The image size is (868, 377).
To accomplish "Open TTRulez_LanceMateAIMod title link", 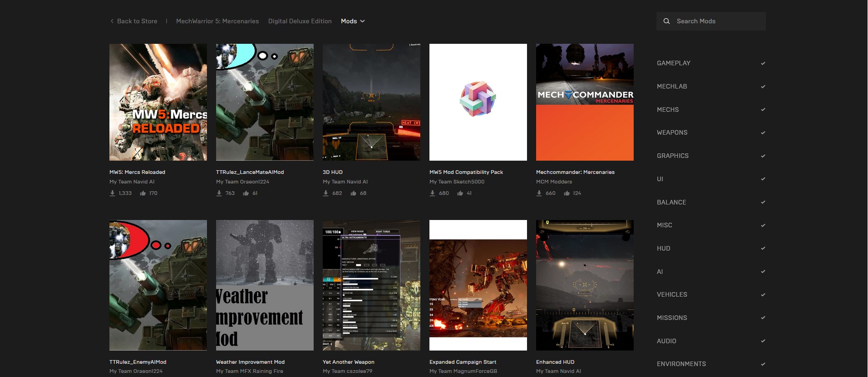I will tap(250, 172).
